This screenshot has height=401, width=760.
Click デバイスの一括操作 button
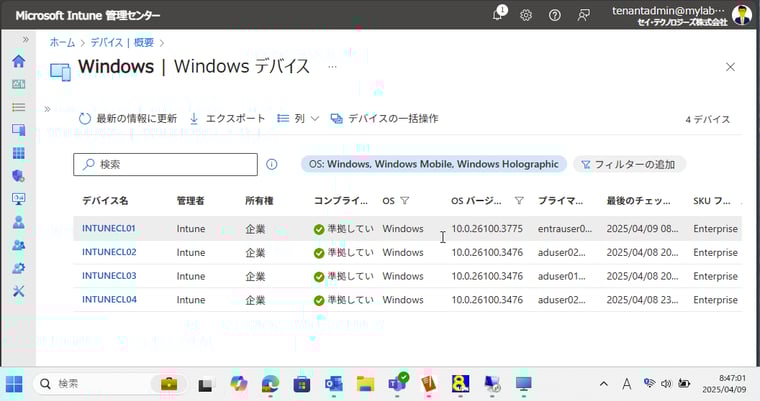coord(384,119)
